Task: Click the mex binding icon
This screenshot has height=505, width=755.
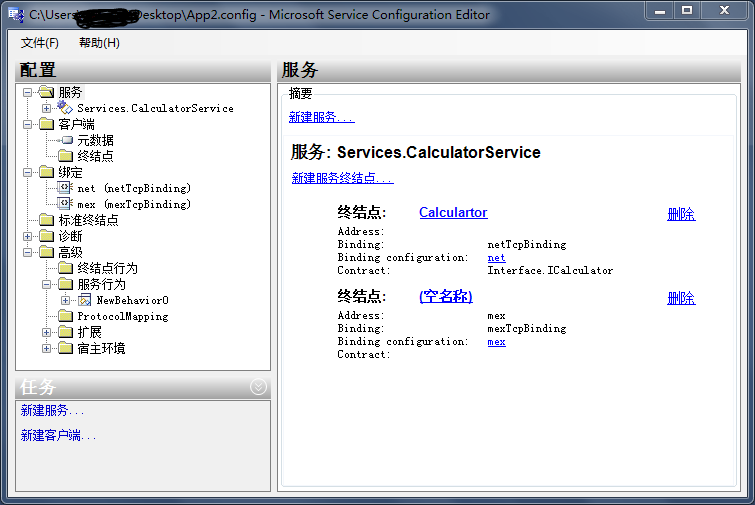Action: pyautogui.click(x=65, y=204)
